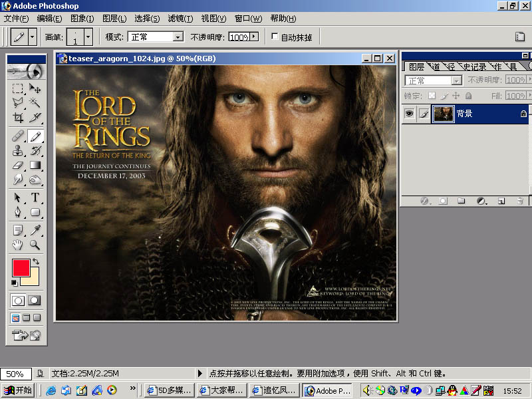The height and width of the screenshot is (399, 532).
Task: Switch to the 追忆凤 taskbar window
Action: [275, 390]
